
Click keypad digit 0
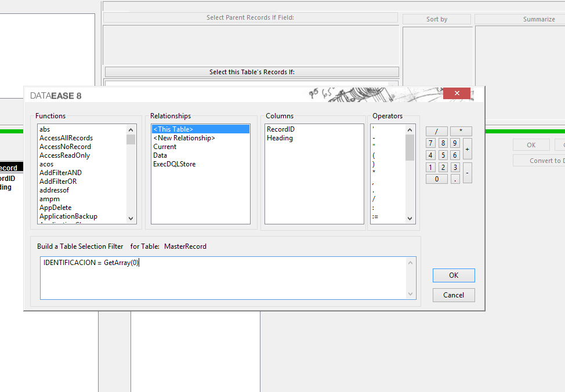click(437, 179)
